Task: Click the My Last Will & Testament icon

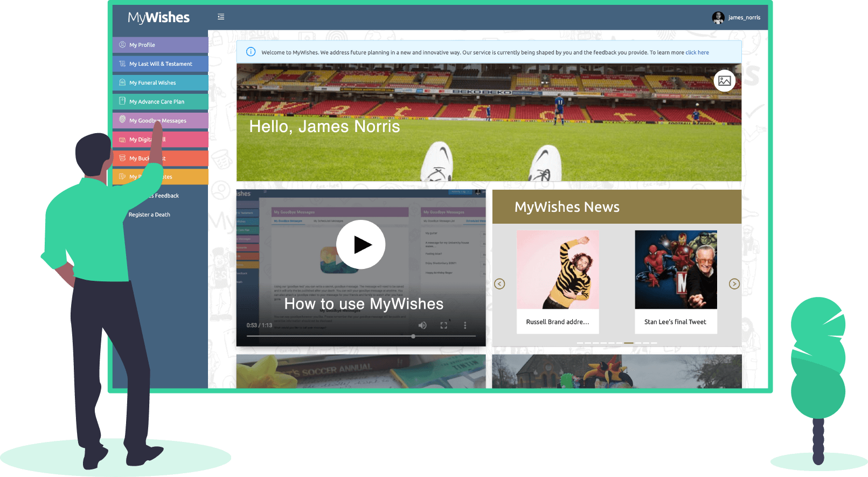Action: click(x=122, y=64)
